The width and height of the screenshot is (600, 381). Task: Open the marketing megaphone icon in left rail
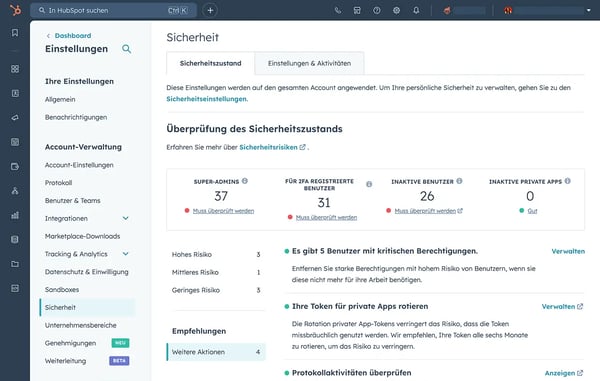15,117
